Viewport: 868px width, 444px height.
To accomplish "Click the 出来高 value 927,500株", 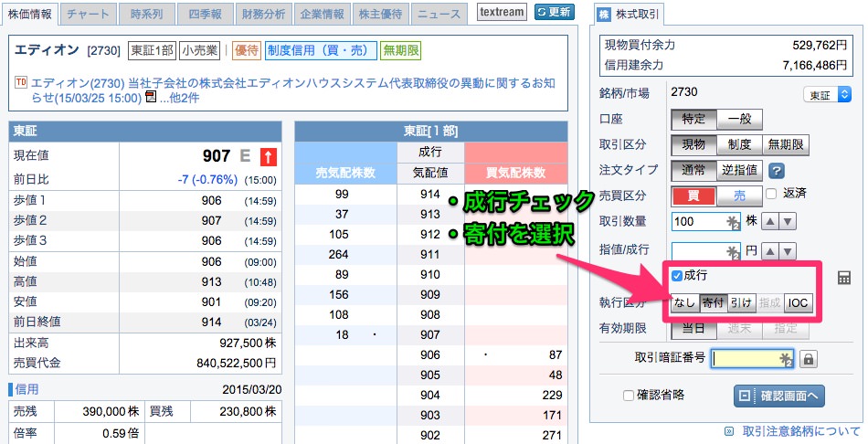I will coord(248,343).
